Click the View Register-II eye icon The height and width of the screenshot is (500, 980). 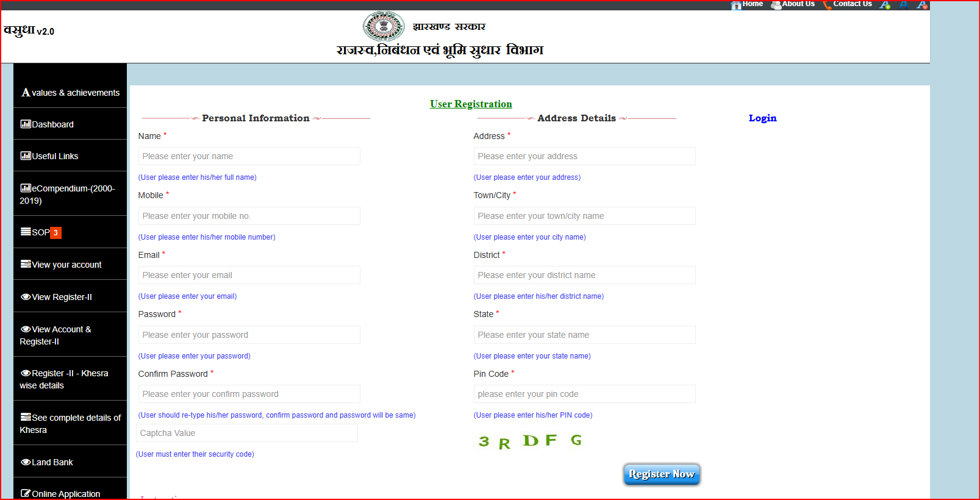26,297
